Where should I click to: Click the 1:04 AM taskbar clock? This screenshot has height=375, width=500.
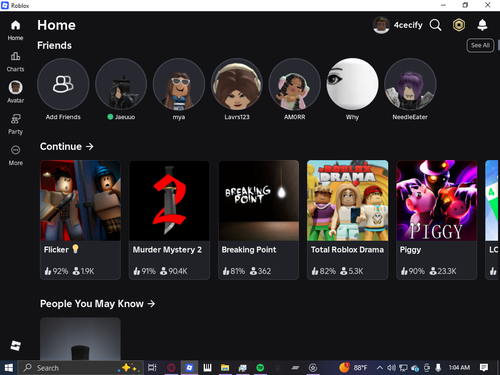(459, 368)
